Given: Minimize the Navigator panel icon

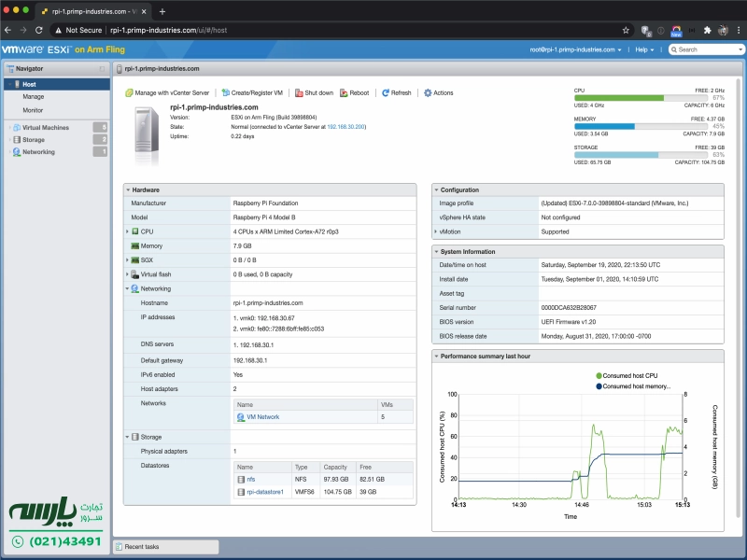Looking at the screenshot, I should coord(102,68).
